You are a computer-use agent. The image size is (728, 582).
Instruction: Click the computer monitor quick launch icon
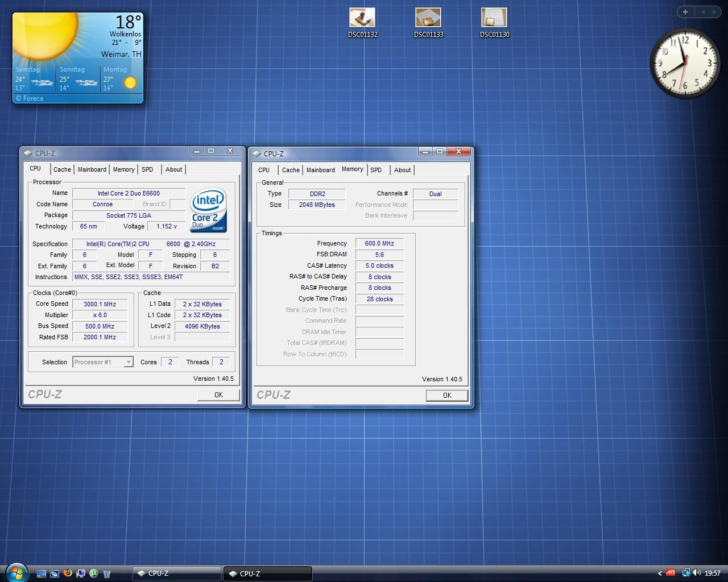pos(81,573)
